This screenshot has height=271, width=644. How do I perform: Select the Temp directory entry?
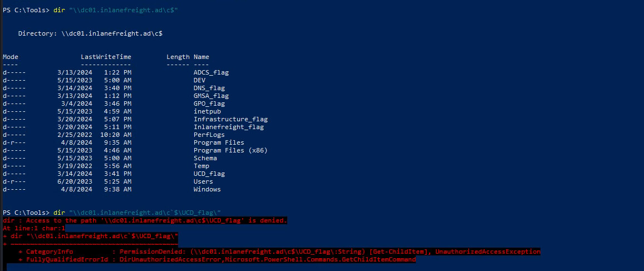201,166
